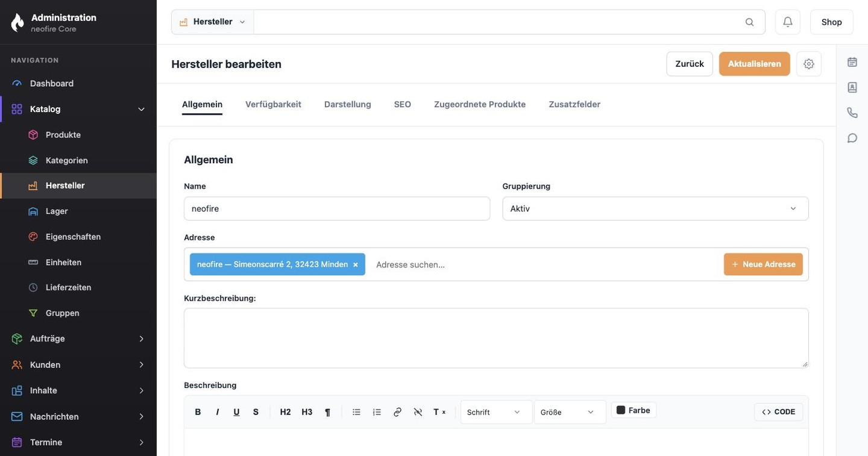The width and height of the screenshot is (868, 456).
Task: Insert a link in the editor
Action: (x=397, y=412)
